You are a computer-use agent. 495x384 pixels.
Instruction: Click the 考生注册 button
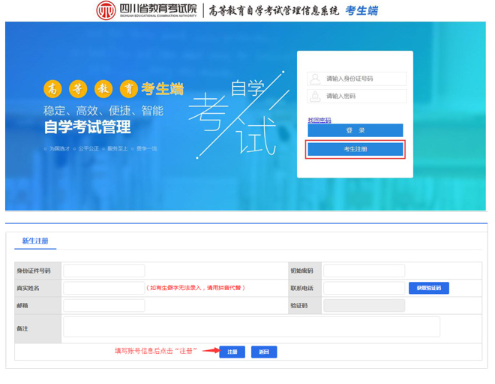tap(355, 149)
